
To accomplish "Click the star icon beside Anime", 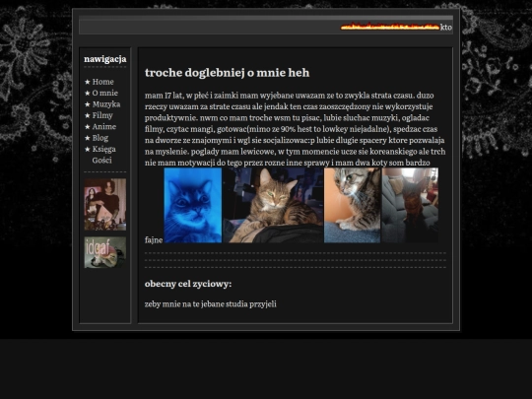I will (x=88, y=126).
